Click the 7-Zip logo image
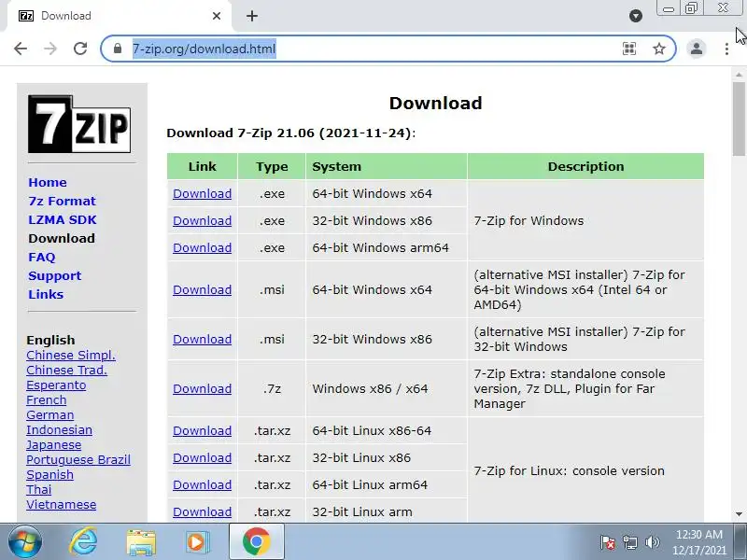Image resolution: width=747 pixels, height=560 pixels. pyautogui.click(x=79, y=124)
